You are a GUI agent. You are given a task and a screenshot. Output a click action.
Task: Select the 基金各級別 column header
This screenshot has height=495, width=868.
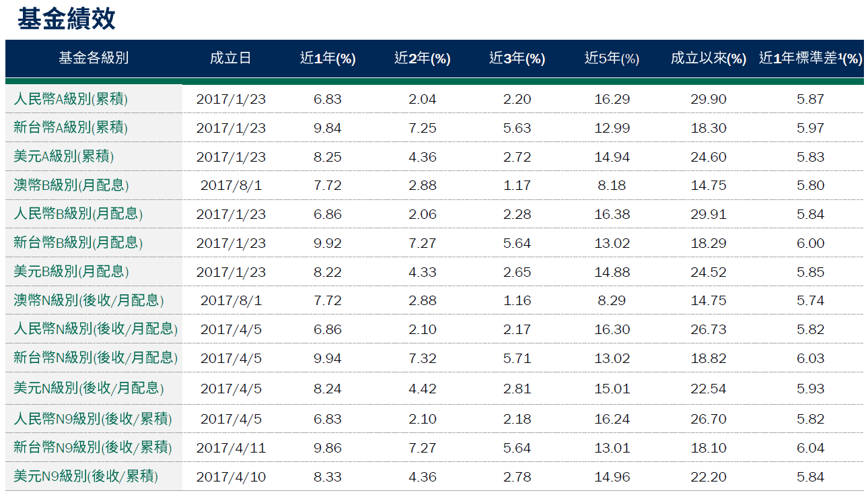coord(94,59)
